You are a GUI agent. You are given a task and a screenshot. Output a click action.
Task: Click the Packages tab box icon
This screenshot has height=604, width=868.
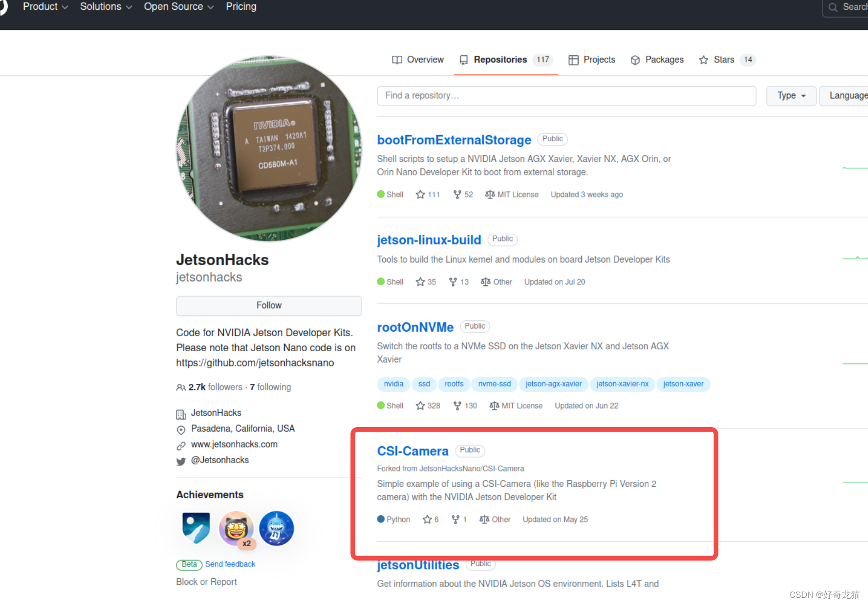[635, 60]
